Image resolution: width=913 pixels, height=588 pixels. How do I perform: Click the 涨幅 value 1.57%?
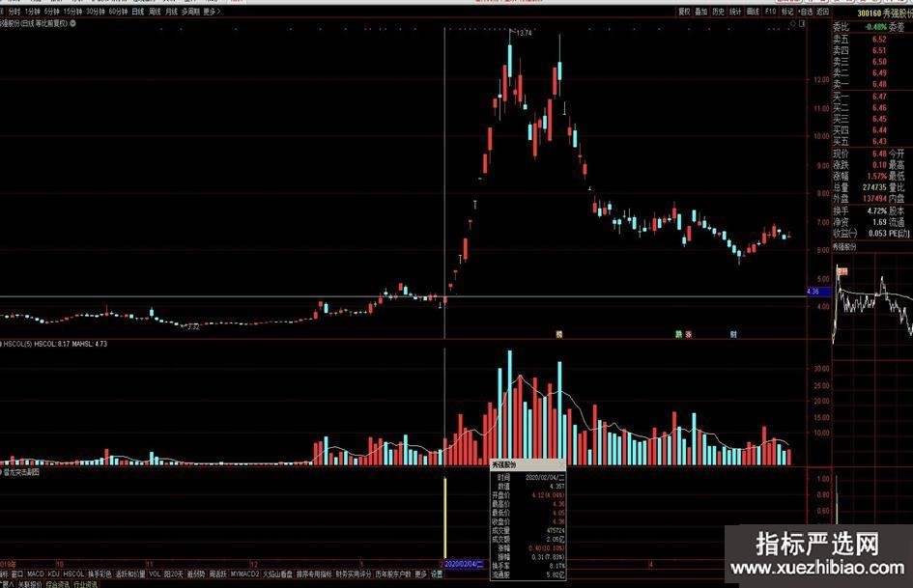(877, 176)
